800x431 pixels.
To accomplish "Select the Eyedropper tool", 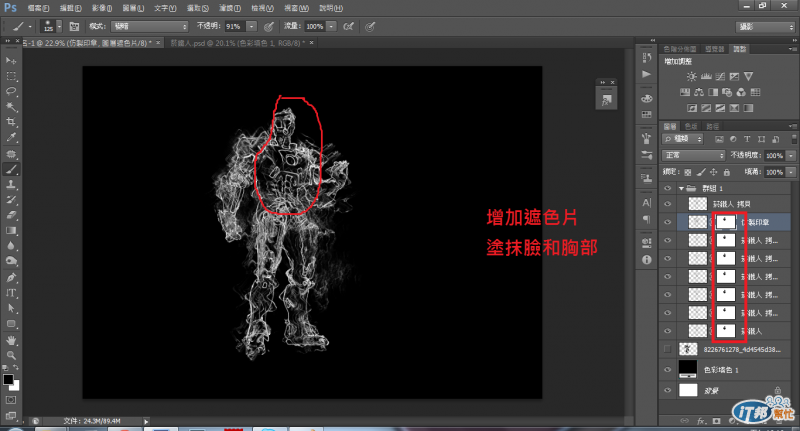I will (11, 137).
